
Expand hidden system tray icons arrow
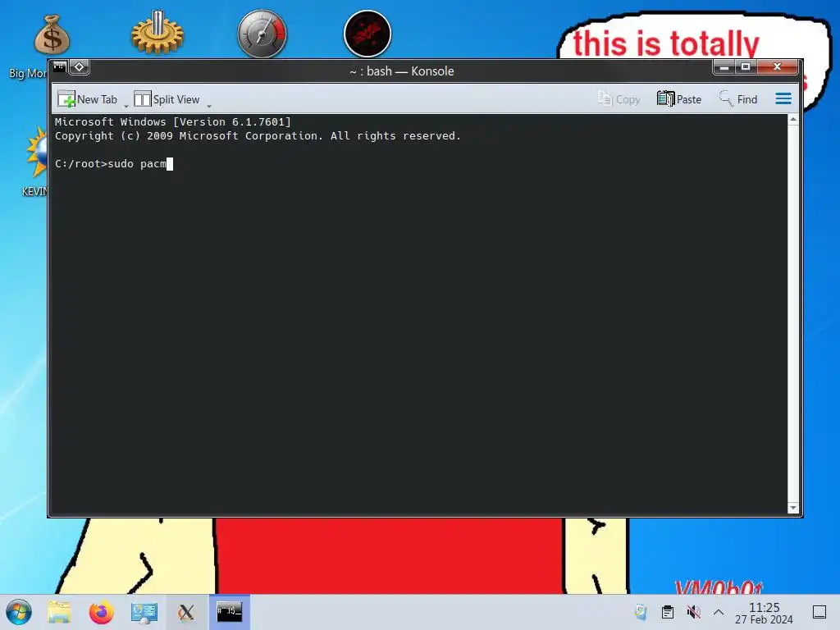tap(719, 612)
